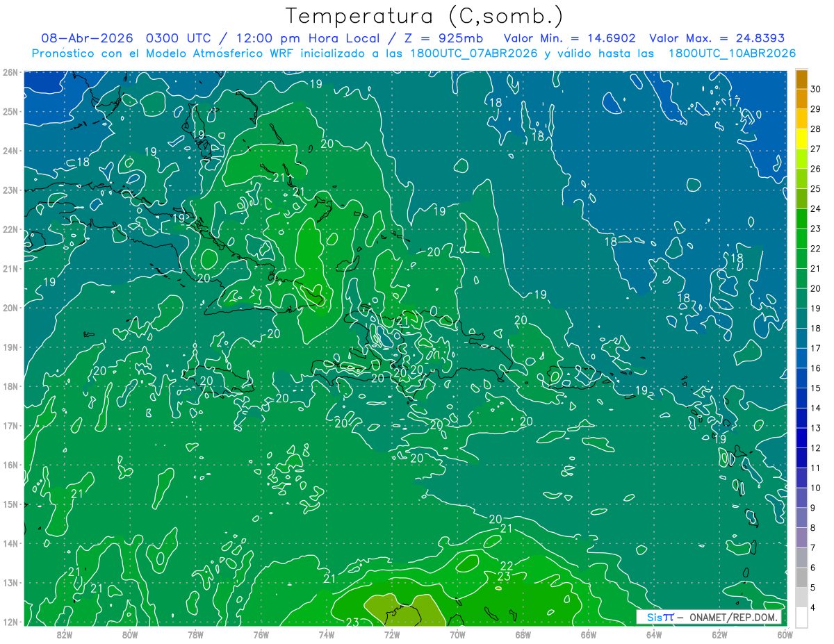Click the 70W longitude axis label

pyautogui.click(x=457, y=634)
